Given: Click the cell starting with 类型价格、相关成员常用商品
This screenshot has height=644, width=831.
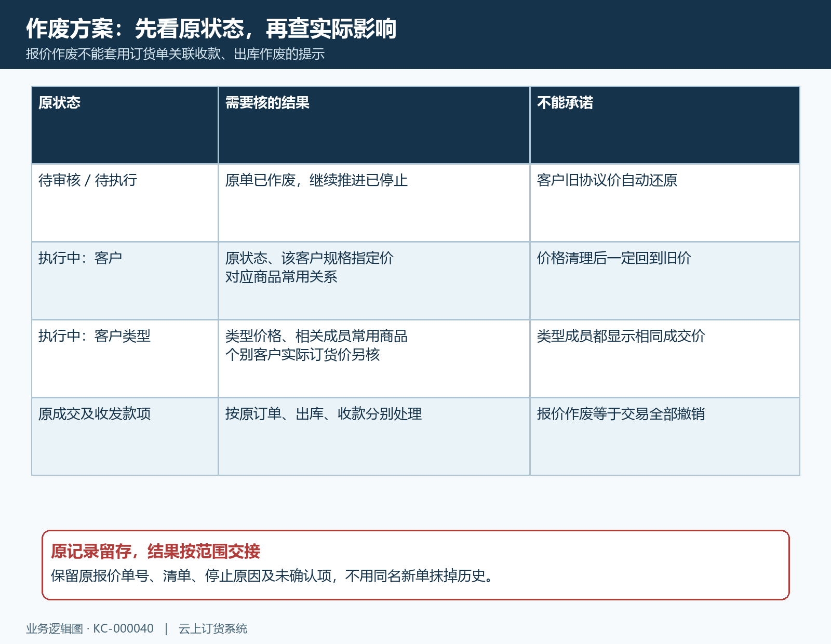Looking at the screenshot, I should coord(374,359).
